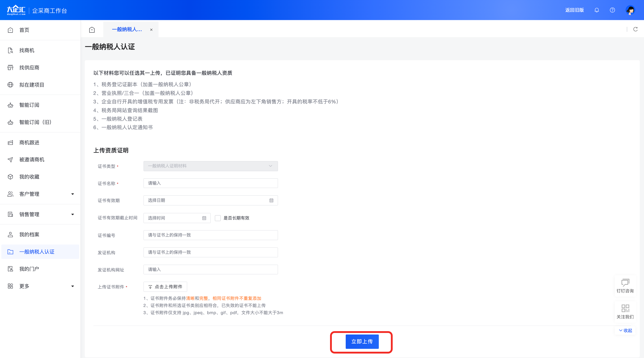Collapse floating panel via 收起
Image resolution: width=644 pixels, height=358 pixels.
(625, 330)
